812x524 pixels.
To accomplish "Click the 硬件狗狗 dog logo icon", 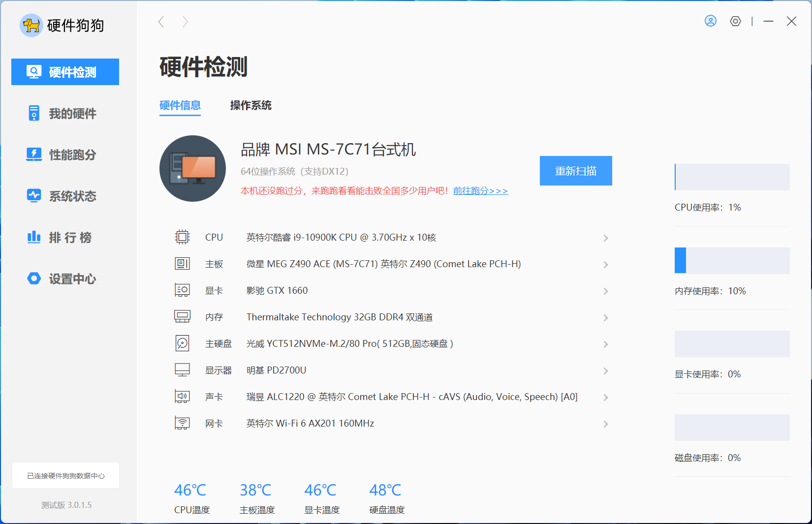I will click(x=31, y=25).
